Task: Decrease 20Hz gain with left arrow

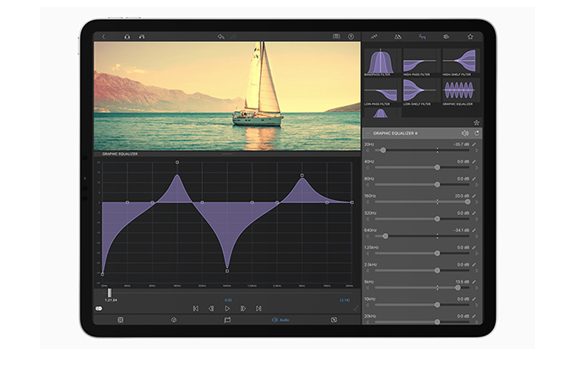Action: tap(368, 151)
